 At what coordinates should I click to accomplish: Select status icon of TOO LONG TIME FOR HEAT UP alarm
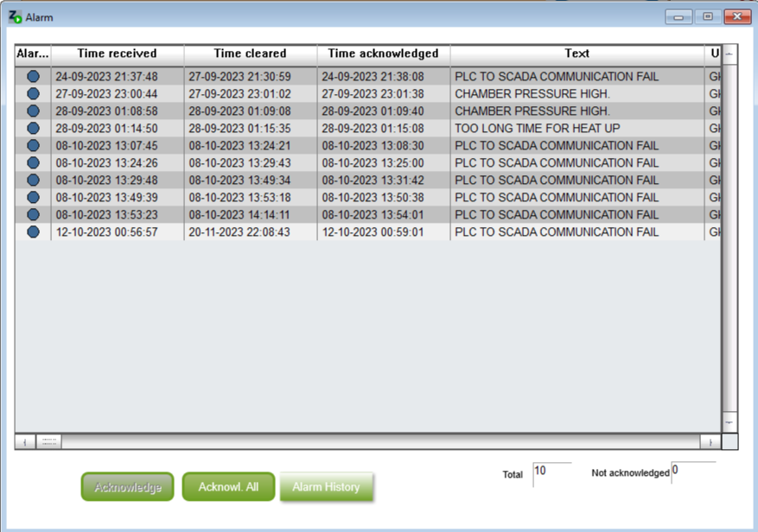(x=33, y=128)
